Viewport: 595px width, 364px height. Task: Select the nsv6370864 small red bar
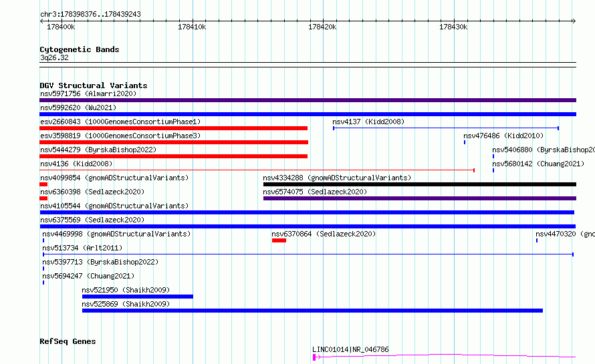pyautogui.click(x=279, y=240)
